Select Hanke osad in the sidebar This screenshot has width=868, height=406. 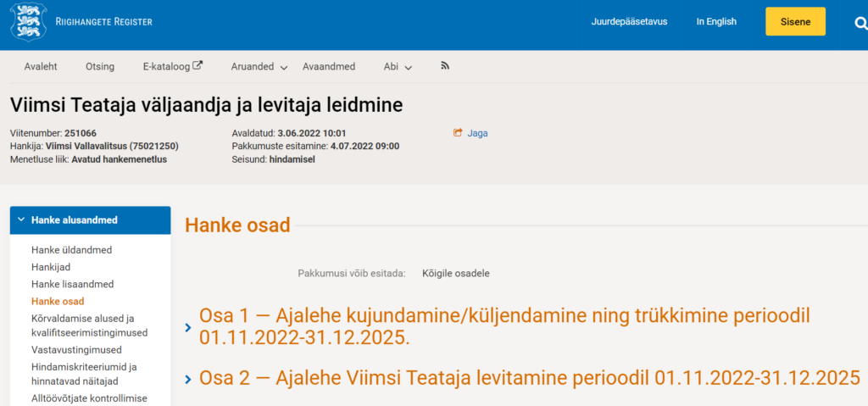[x=58, y=301]
